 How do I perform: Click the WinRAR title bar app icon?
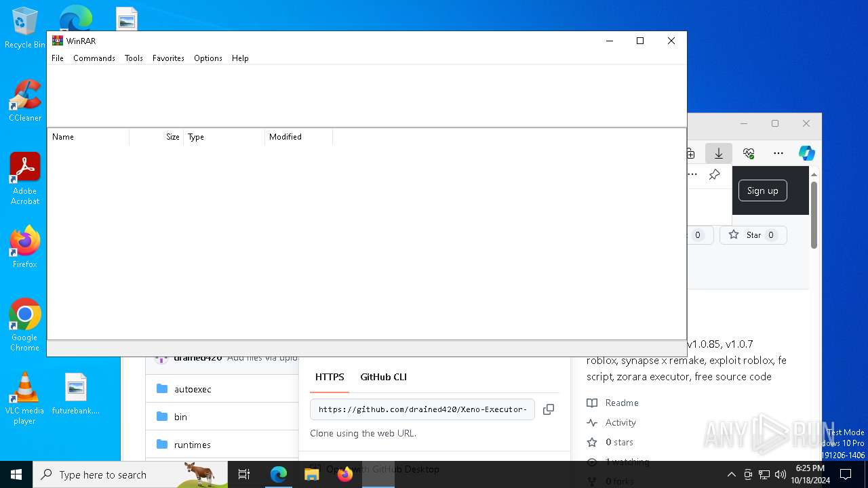point(58,41)
